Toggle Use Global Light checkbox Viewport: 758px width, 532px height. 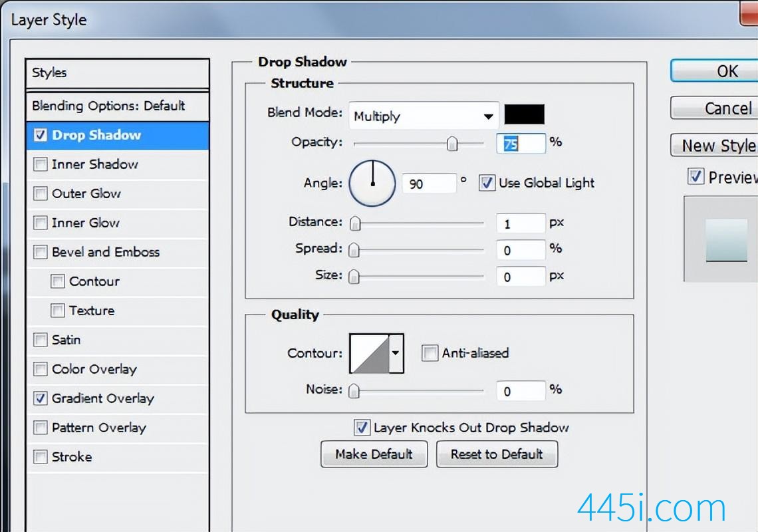pos(487,183)
